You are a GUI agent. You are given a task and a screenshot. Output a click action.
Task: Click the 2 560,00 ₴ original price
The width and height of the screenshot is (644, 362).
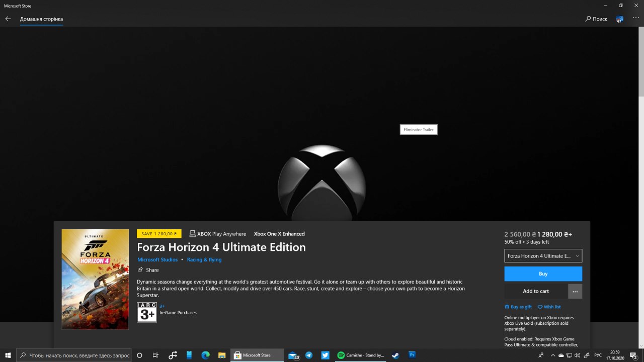pos(520,234)
